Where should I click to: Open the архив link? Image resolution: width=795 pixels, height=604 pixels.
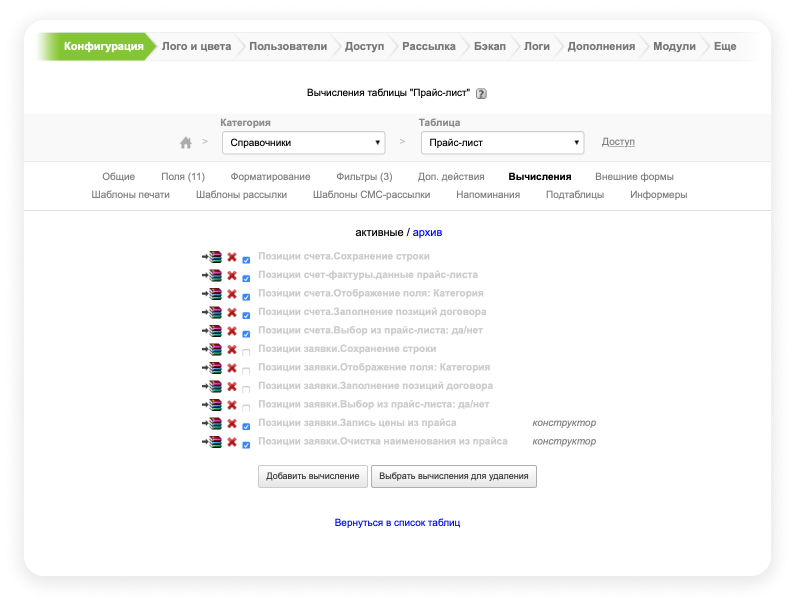click(x=427, y=232)
